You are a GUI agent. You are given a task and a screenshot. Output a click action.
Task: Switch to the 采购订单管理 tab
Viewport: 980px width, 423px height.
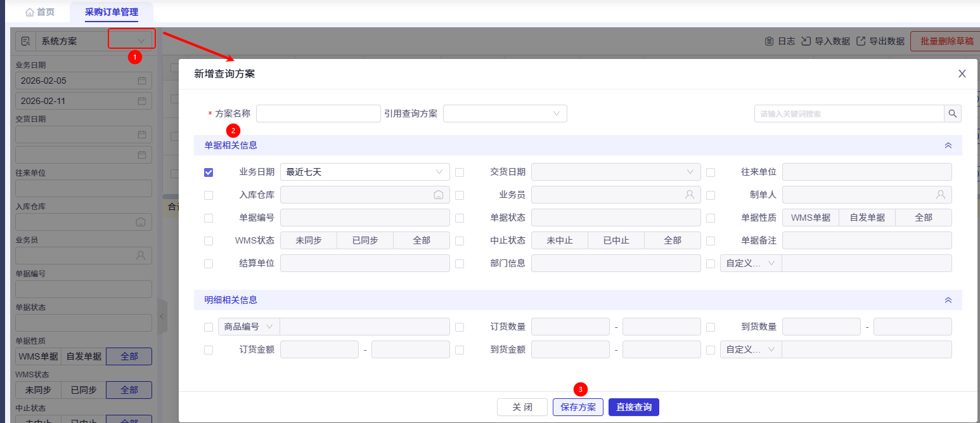coord(112,12)
